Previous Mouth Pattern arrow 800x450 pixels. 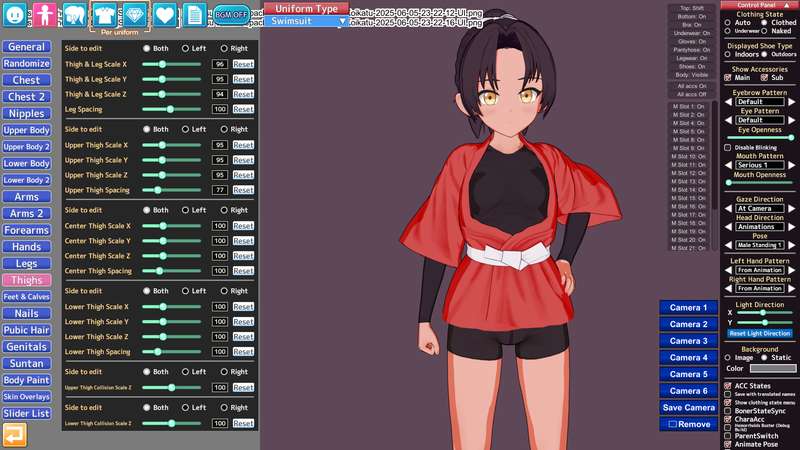coord(729,165)
